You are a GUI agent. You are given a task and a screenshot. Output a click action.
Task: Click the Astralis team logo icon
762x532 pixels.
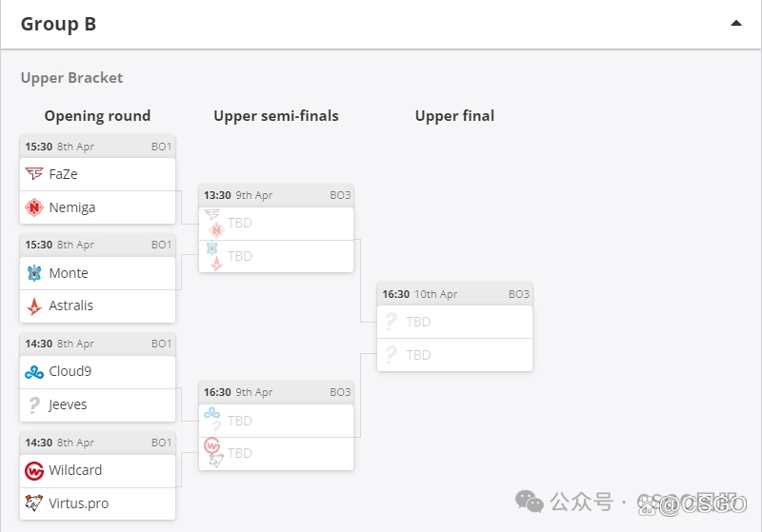[34, 305]
